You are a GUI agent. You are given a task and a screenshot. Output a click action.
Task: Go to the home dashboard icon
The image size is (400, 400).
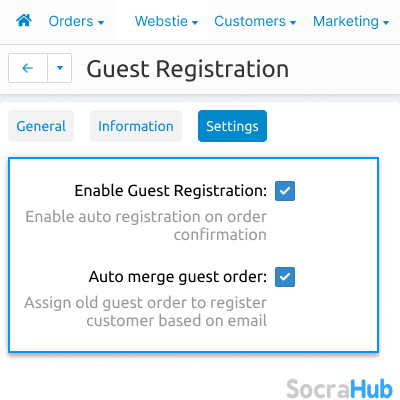click(24, 21)
